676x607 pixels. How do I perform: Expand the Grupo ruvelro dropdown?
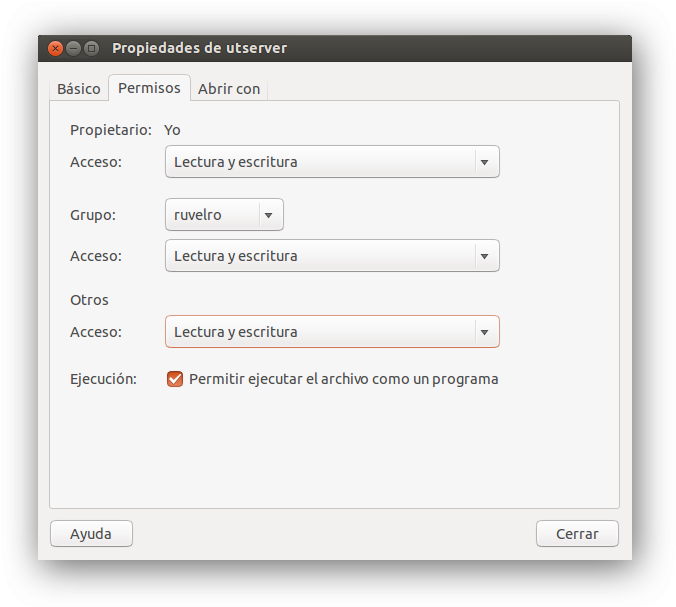tap(212, 215)
